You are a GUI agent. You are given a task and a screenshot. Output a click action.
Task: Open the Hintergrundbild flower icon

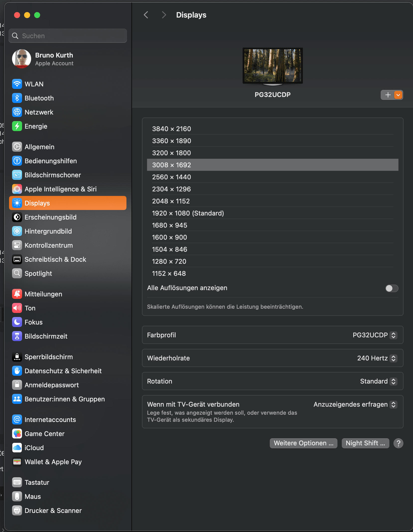tap(17, 231)
